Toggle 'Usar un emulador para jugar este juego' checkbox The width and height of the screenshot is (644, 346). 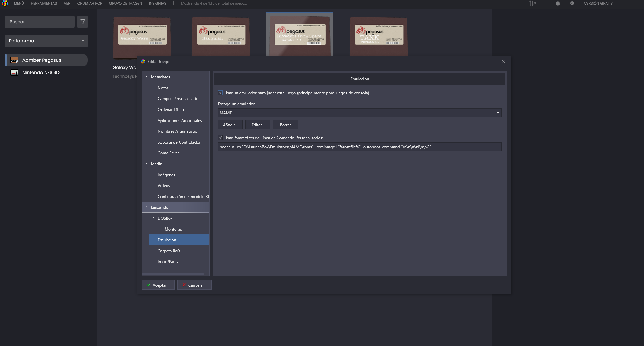pos(220,93)
